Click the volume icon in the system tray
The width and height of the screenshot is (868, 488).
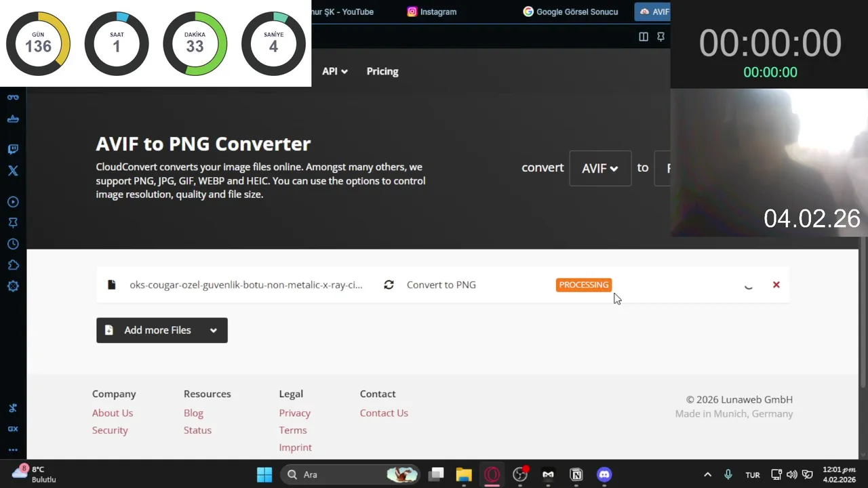tap(792, 474)
